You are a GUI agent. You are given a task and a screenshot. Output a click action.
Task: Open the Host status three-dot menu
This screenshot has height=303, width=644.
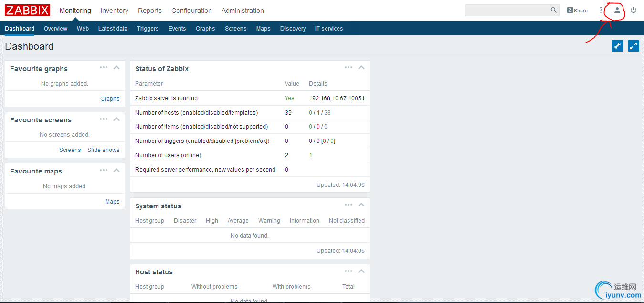click(348, 271)
